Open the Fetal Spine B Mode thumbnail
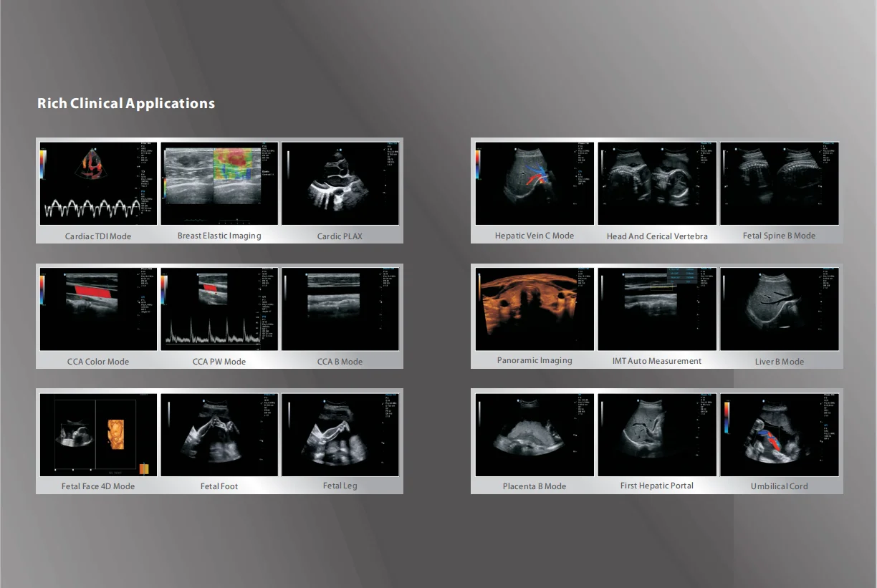Viewport: 877px width, 588px height. pos(780,183)
